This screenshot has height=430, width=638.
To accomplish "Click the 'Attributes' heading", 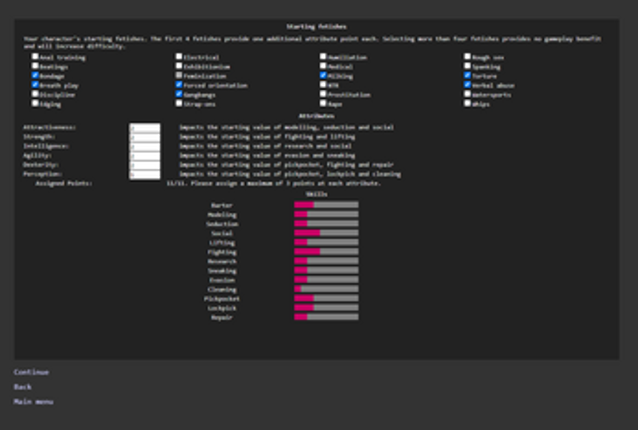I will click(x=317, y=116).
